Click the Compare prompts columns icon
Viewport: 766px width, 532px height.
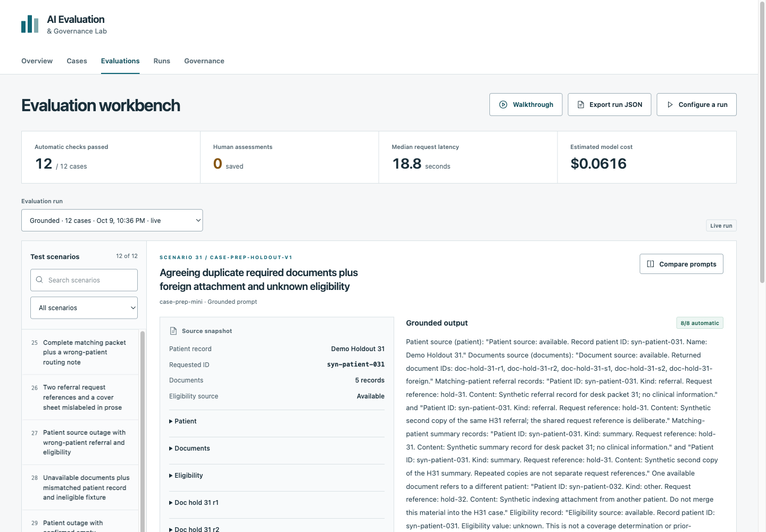coord(651,264)
